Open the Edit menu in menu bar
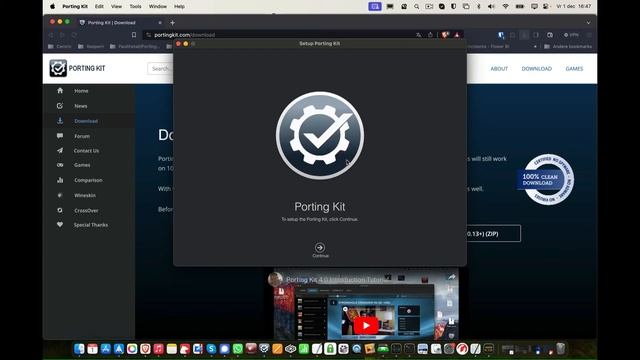 [x=99, y=7]
